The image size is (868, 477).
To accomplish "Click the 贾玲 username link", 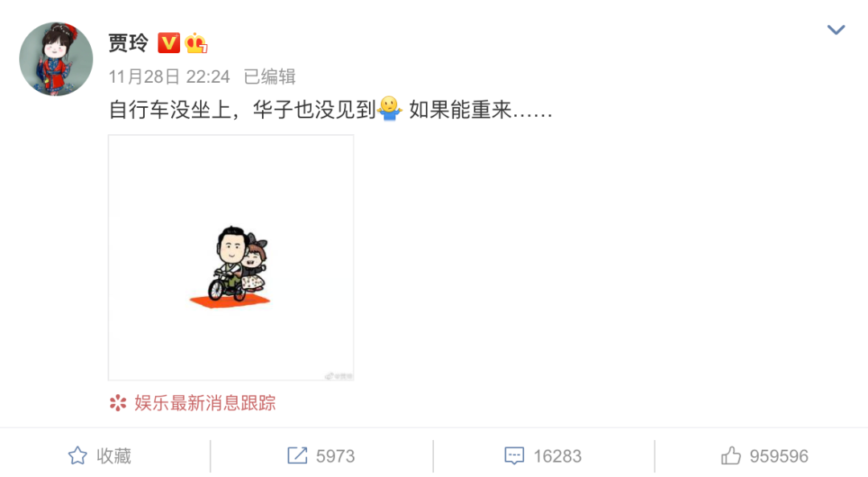I will 129,43.
